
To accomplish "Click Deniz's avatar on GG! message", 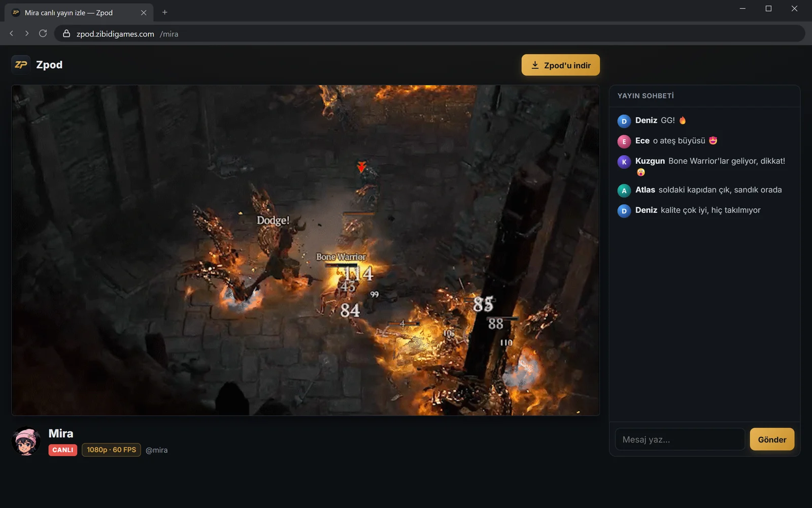I will (624, 121).
